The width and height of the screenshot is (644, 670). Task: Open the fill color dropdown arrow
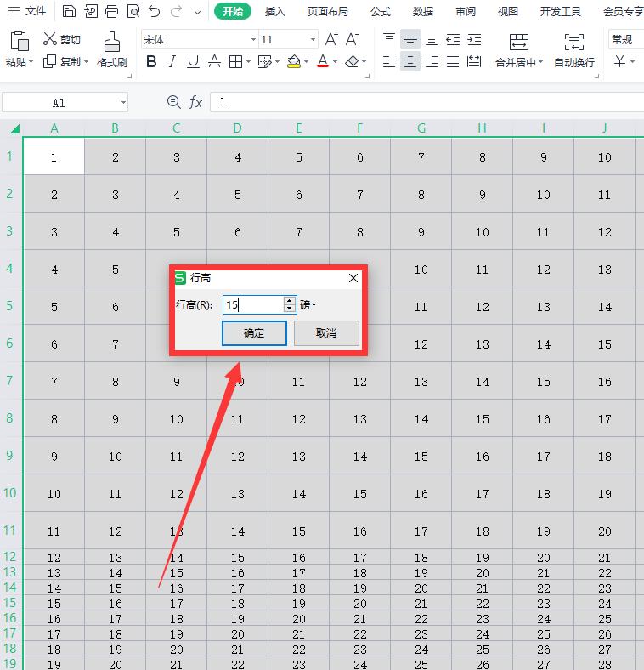pos(306,62)
